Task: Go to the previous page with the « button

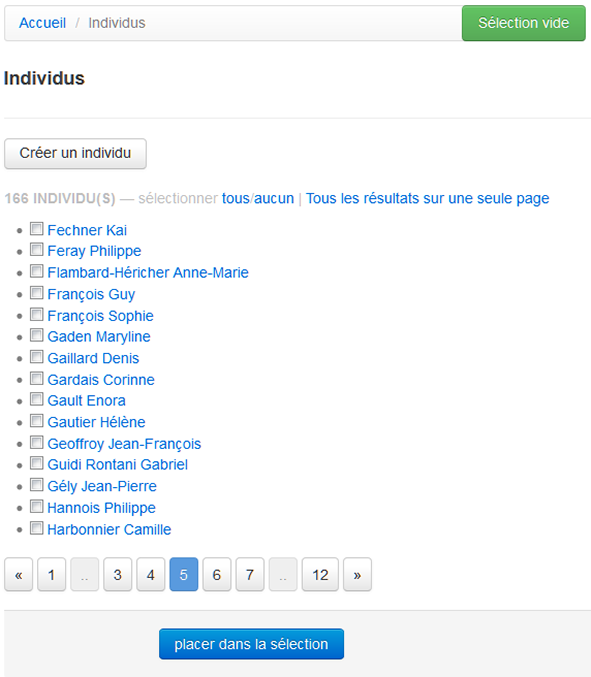Action: point(19,574)
